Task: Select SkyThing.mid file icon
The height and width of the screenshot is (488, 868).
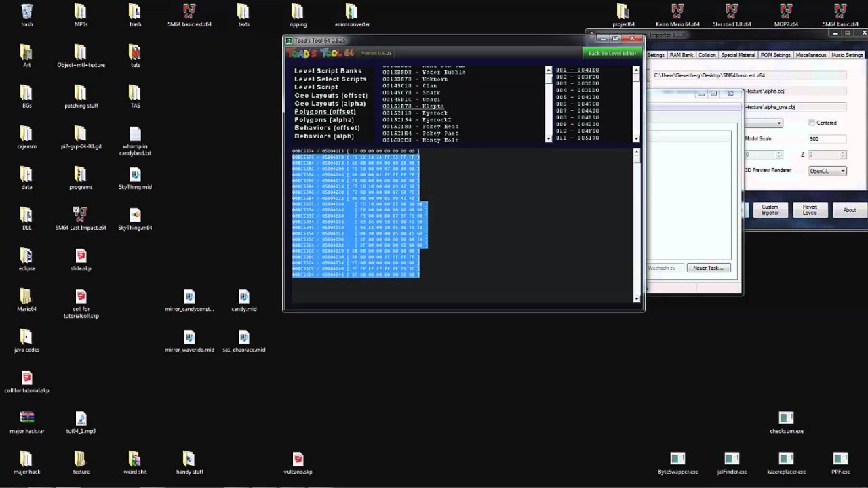Action: pos(135,174)
